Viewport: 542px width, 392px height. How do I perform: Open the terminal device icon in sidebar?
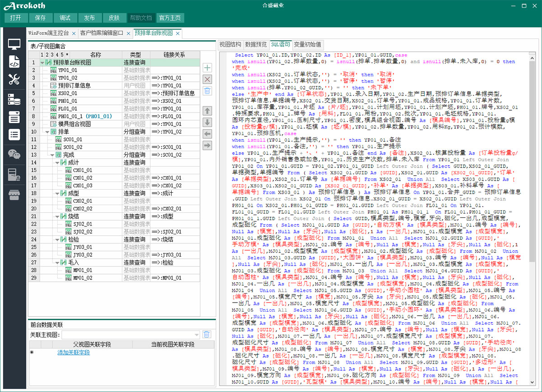(x=14, y=175)
